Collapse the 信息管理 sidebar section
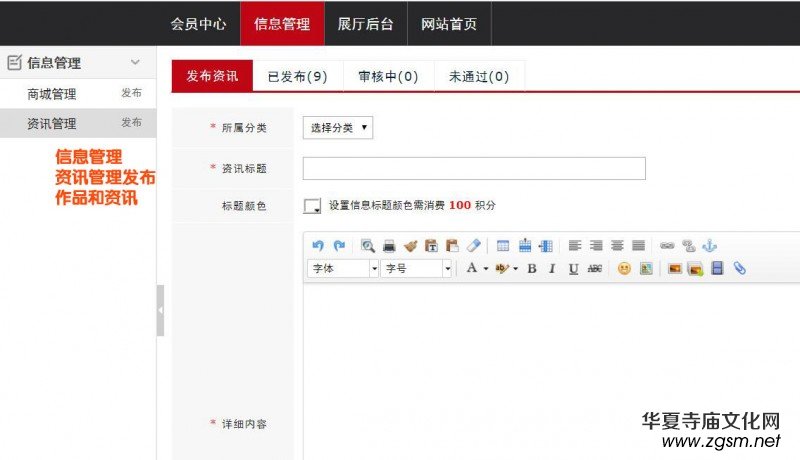 (x=136, y=63)
